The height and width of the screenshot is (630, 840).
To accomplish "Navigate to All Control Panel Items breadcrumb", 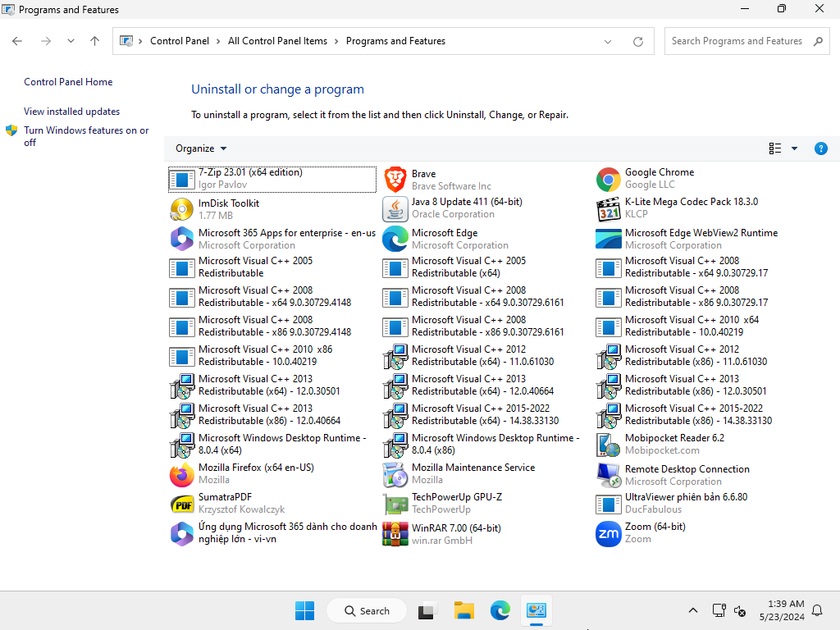I will coord(277,41).
